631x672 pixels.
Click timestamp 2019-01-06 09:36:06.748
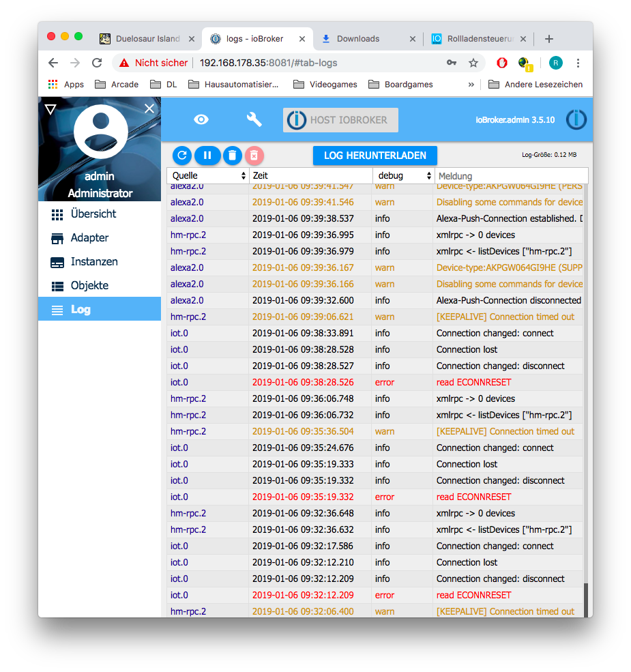pyautogui.click(x=303, y=398)
